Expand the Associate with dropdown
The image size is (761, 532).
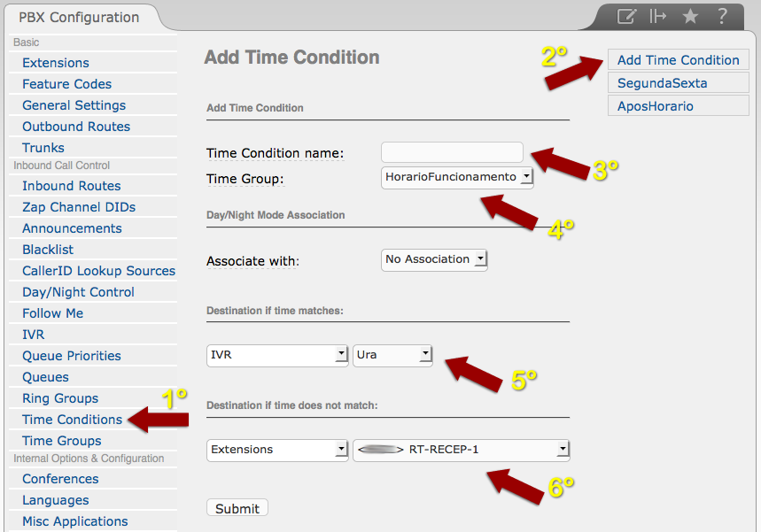click(434, 259)
